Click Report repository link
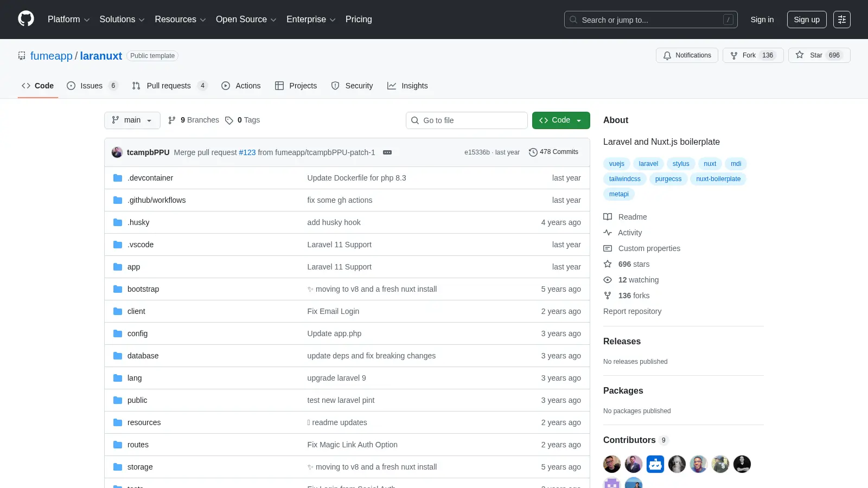This screenshot has width=868, height=488. (632, 311)
